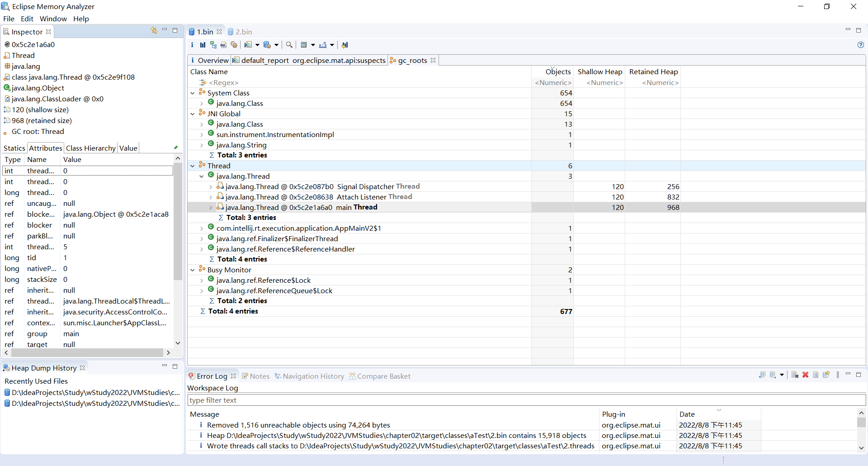
Task: Open the Window menu
Action: (53, 19)
